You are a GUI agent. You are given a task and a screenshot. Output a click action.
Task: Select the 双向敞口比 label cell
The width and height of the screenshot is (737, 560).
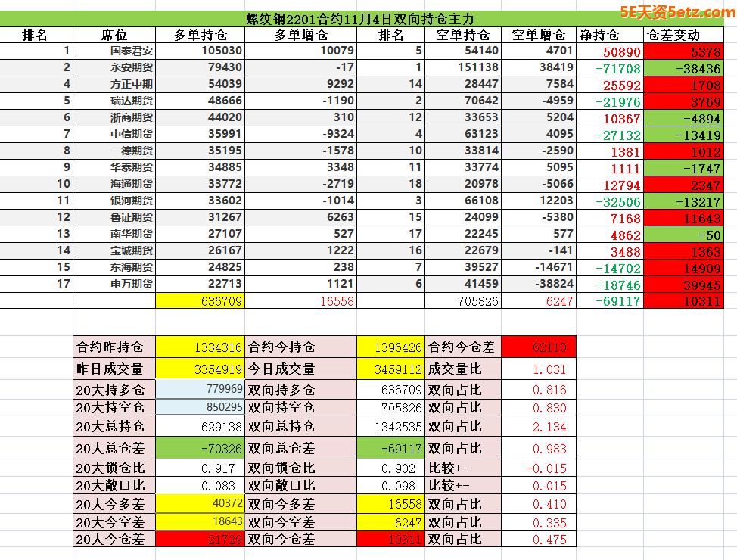pyautogui.click(x=301, y=485)
